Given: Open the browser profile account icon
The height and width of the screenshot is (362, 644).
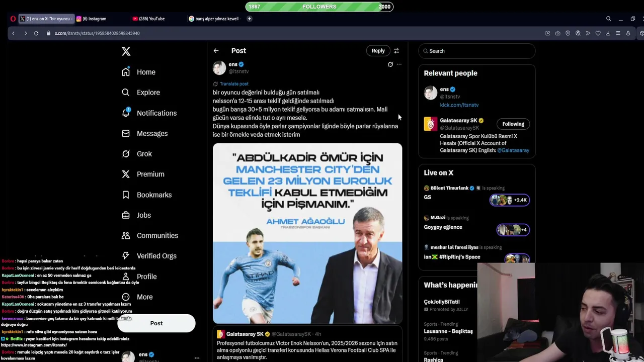Looking at the screenshot, I should click(628, 33).
